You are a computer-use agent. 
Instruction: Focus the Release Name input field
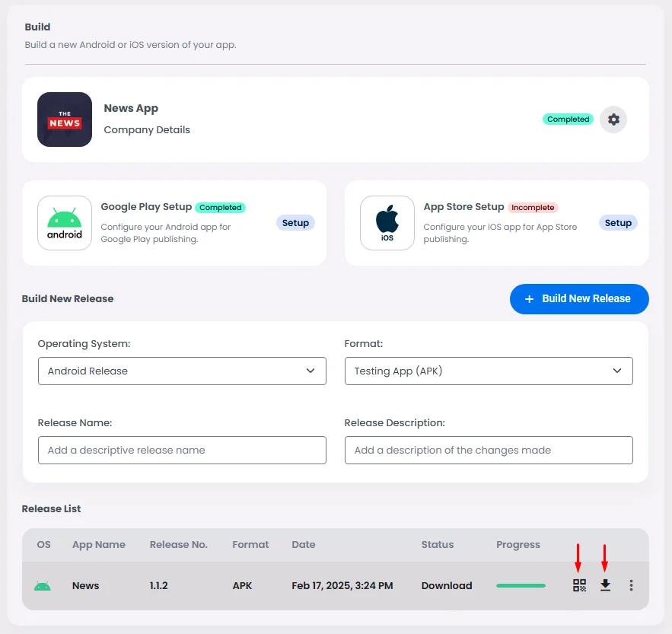tap(182, 450)
